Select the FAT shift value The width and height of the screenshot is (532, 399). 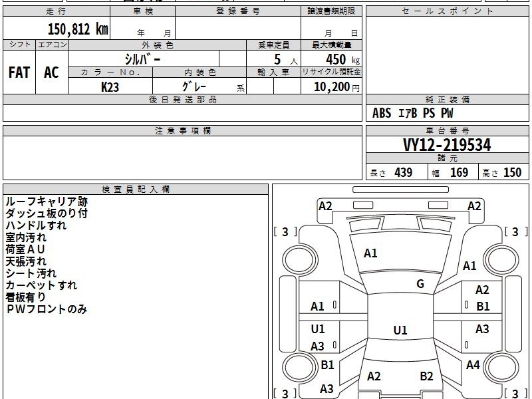19,72
